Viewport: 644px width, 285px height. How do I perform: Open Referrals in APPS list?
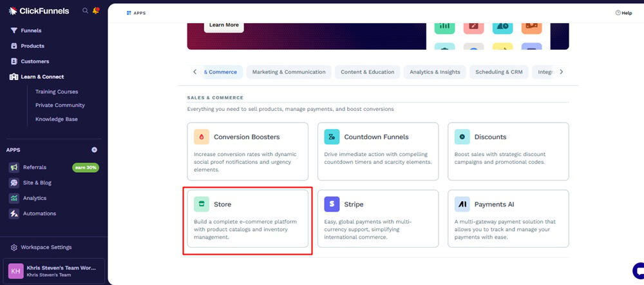pos(35,168)
